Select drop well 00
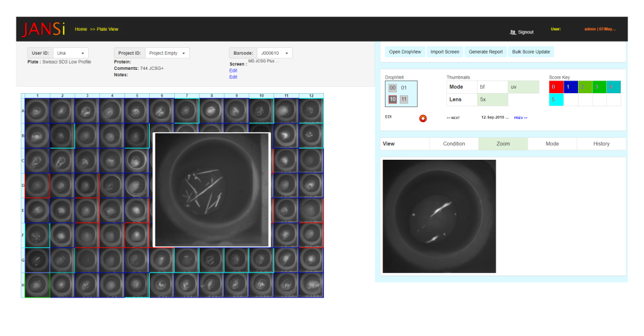 pos(392,87)
